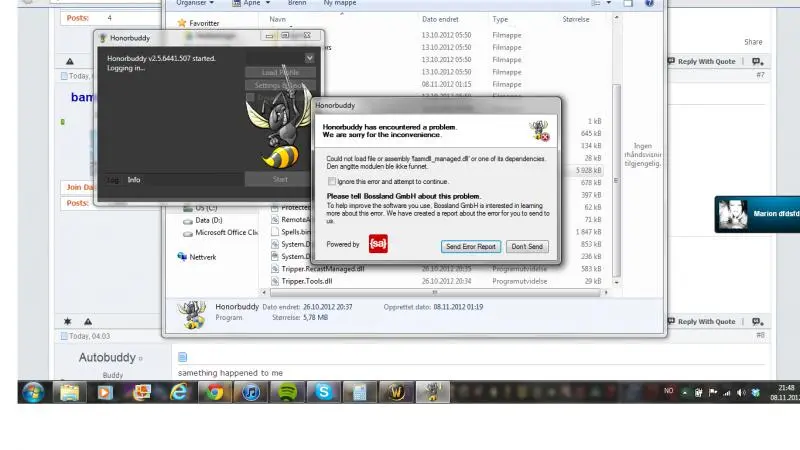Select the Spells.bin file row

(x=291, y=232)
